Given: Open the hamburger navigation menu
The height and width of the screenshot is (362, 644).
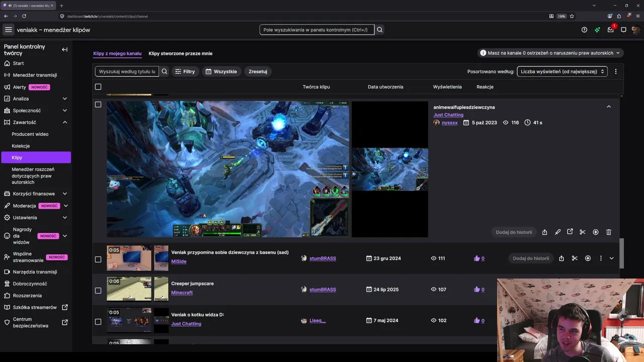Looking at the screenshot, I should pos(9,30).
